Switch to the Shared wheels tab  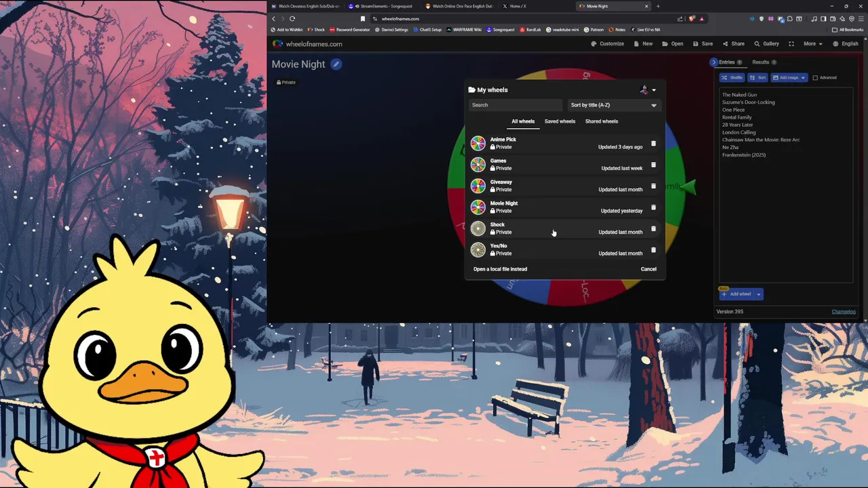tap(601, 121)
